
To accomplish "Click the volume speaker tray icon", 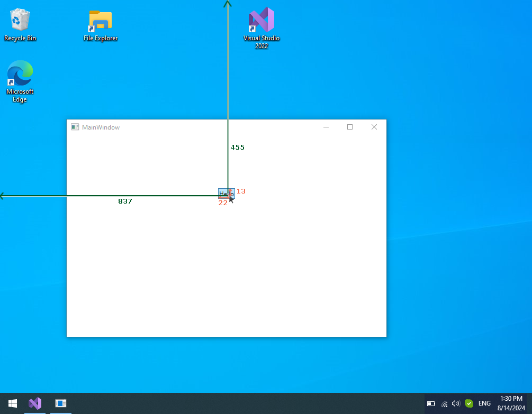I will click(456, 403).
